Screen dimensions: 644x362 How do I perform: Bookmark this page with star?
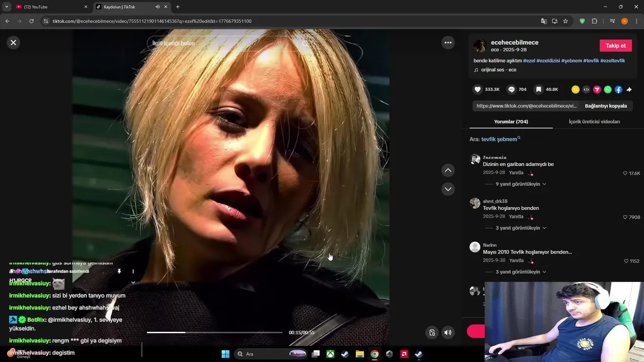click(x=566, y=21)
